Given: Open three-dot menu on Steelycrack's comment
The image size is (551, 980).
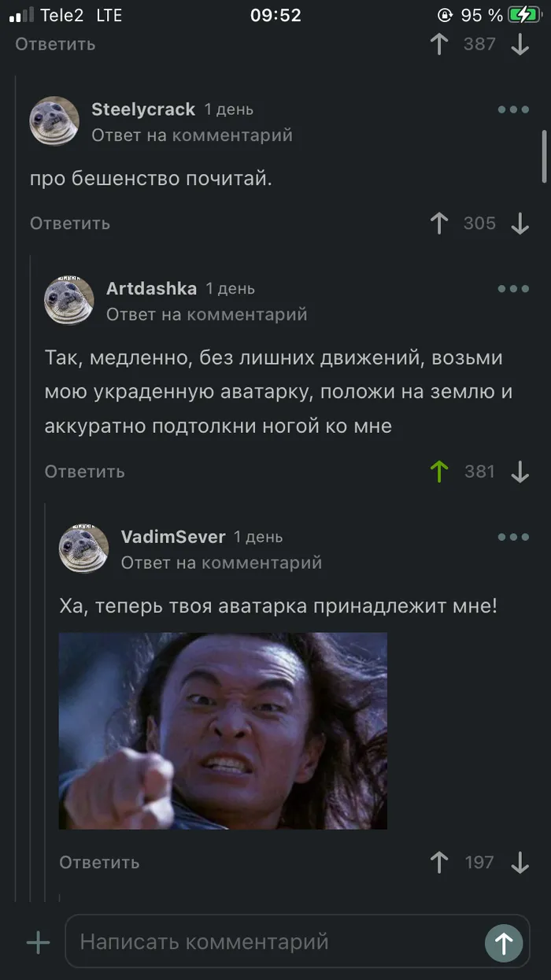Looking at the screenshot, I should point(513,109).
